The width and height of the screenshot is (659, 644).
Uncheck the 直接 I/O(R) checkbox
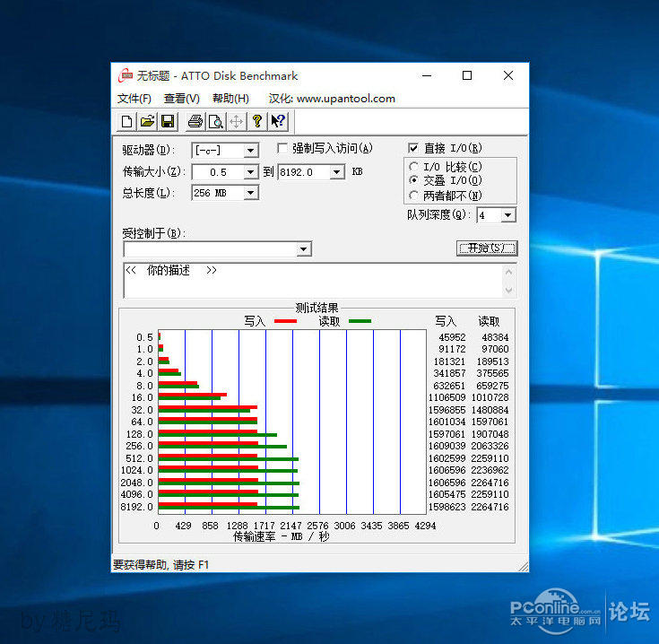(x=413, y=148)
